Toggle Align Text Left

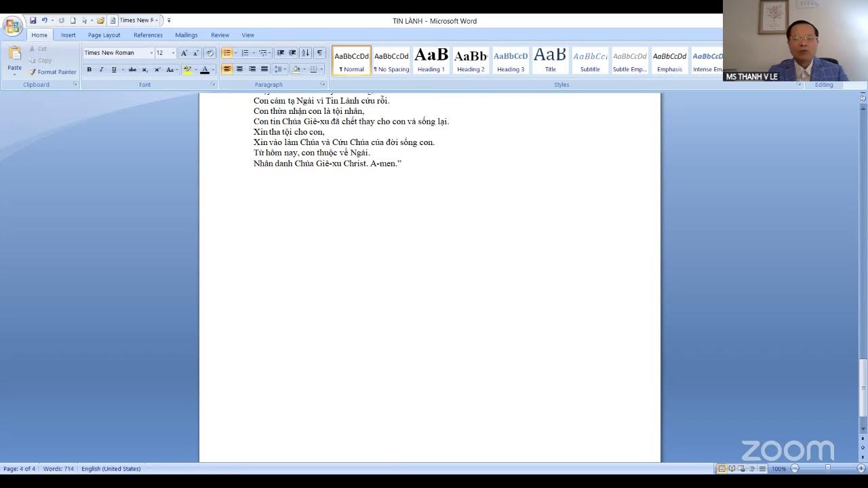227,69
